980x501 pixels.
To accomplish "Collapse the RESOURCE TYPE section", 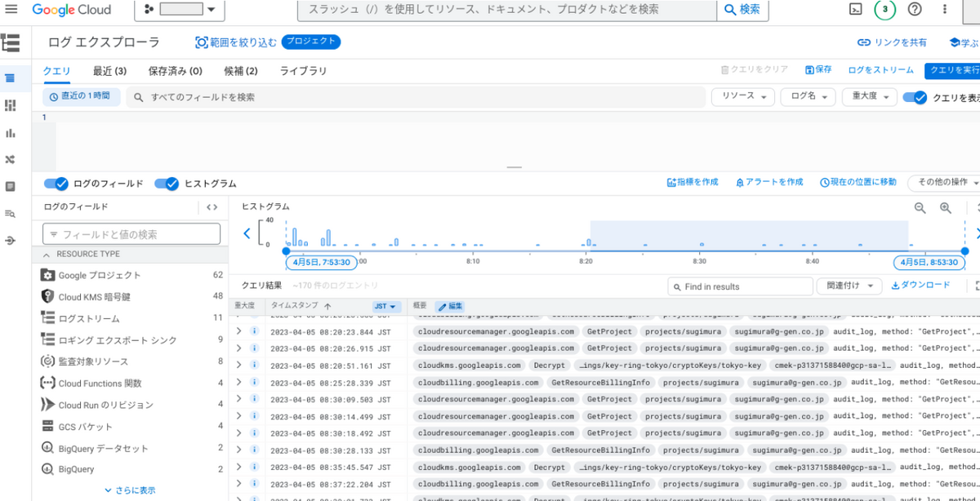I will [x=47, y=255].
